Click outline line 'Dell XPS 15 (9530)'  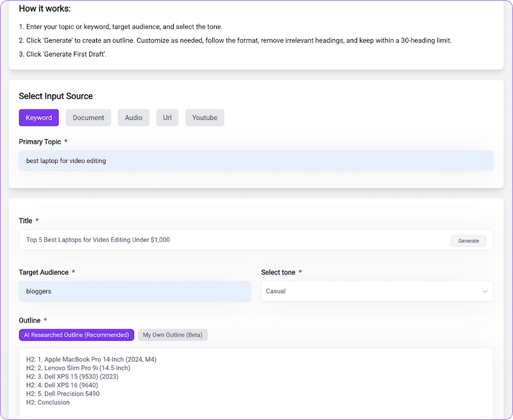pos(72,376)
